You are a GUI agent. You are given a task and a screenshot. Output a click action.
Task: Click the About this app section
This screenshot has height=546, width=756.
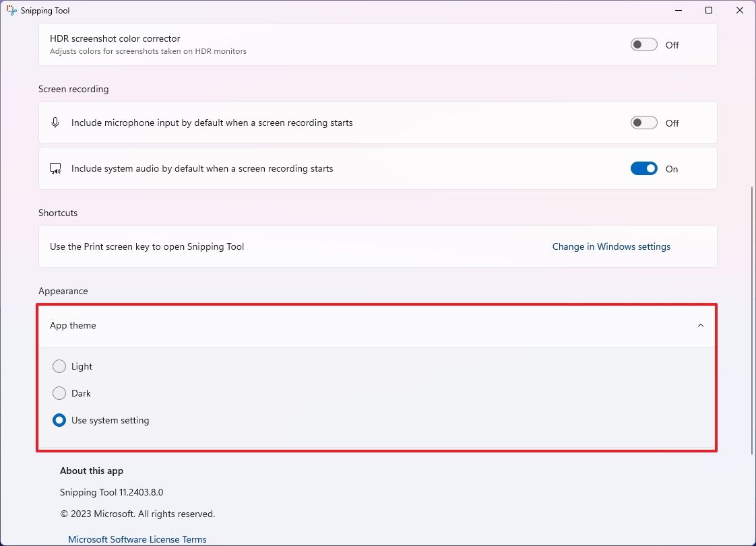92,471
